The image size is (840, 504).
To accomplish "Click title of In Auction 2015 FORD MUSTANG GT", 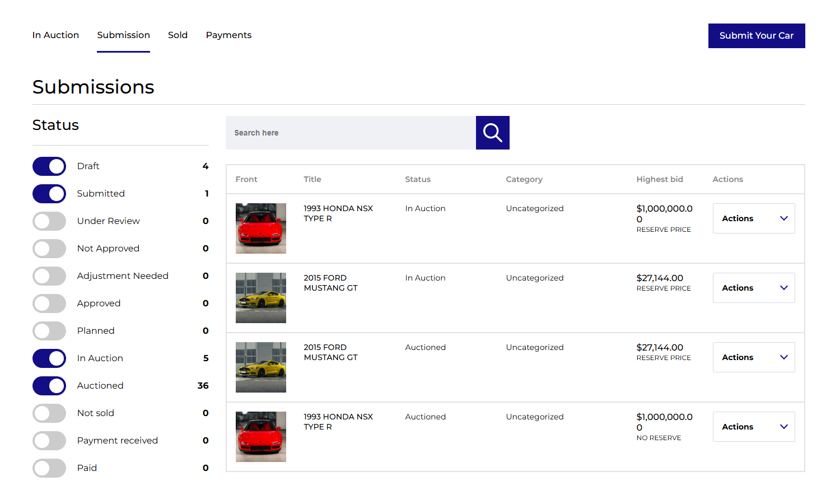I will point(331,283).
